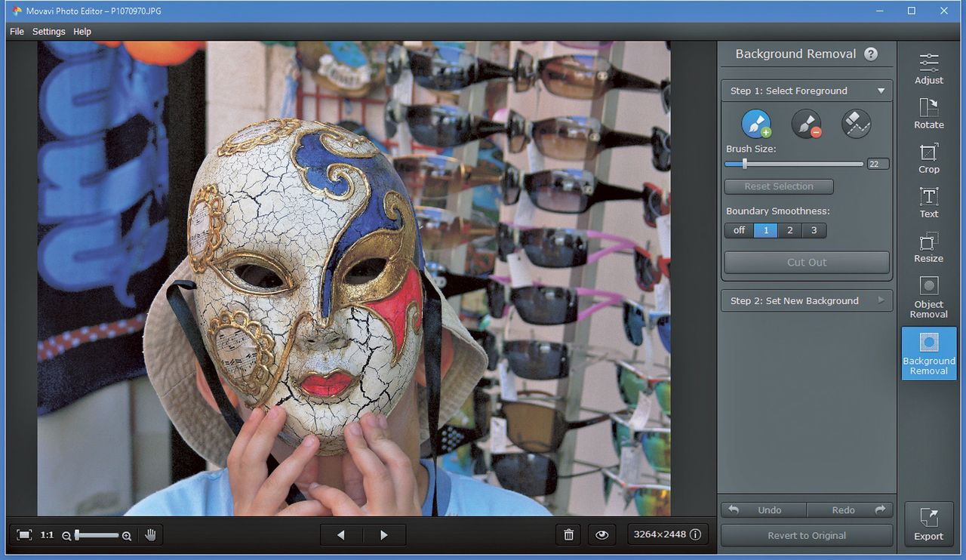Select the selection eraser tool
This screenshot has width=966, height=560.
coord(856,123)
